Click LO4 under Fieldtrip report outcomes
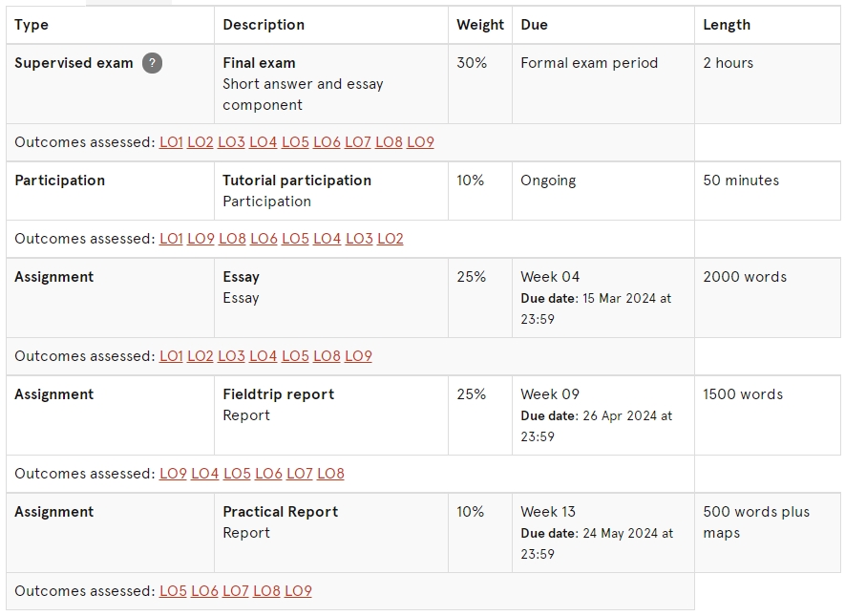 click(204, 474)
